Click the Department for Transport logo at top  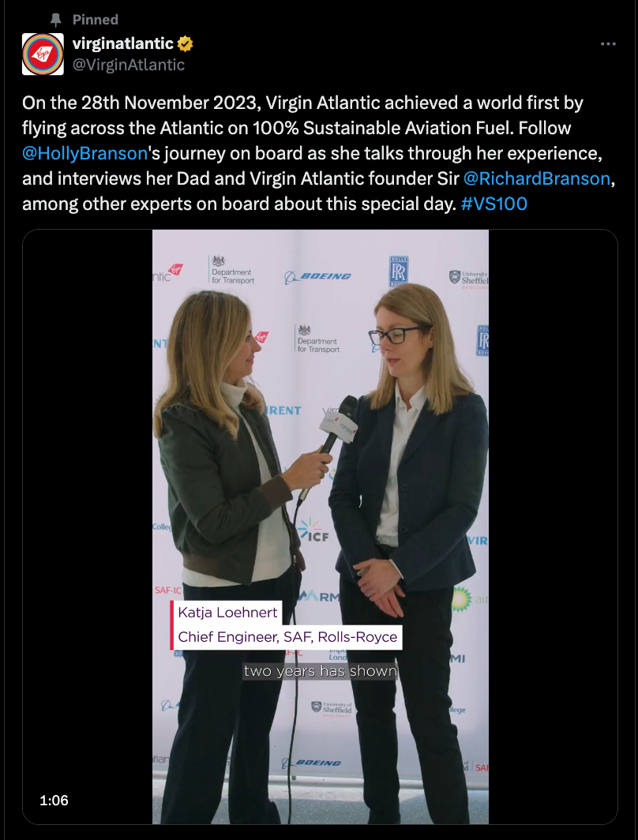pyautogui.click(x=231, y=269)
